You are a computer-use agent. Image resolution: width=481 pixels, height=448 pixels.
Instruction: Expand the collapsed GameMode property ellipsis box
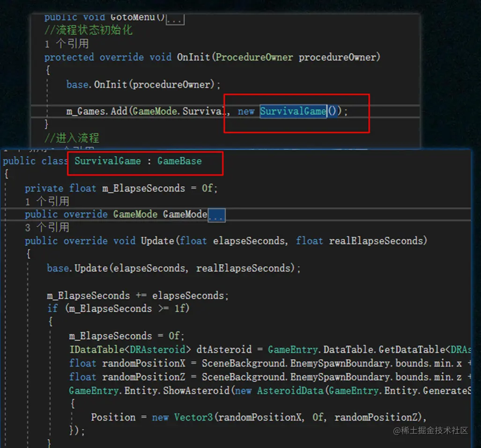pyautogui.click(x=216, y=215)
